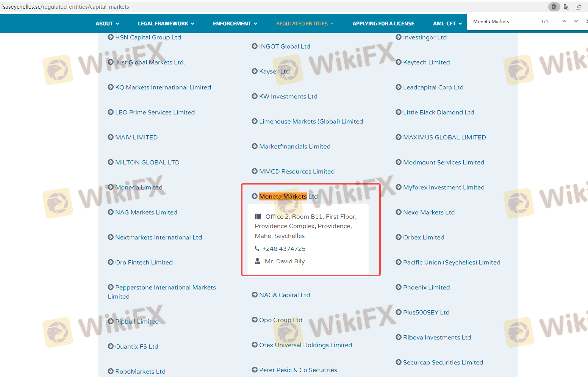Expand Pepperstone International Markets Limited entry
This screenshot has width=588, height=377.
pyautogui.click(x=165, y=288)
